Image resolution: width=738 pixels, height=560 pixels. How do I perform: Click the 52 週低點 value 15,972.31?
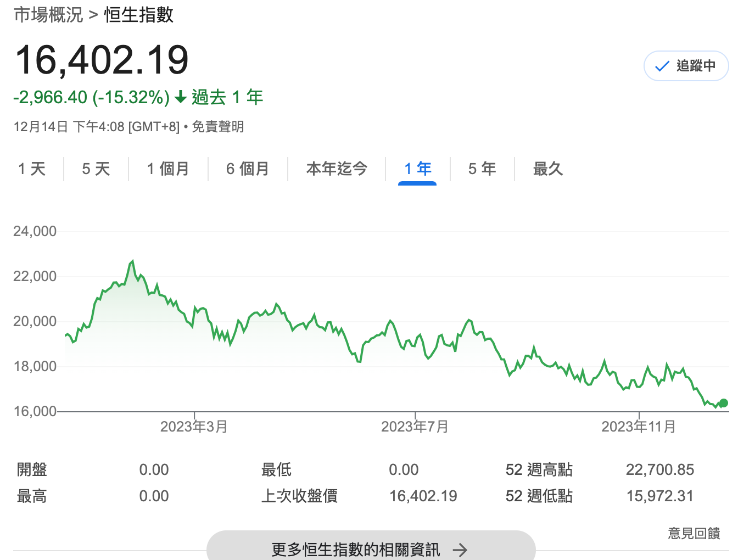(660, 496)
